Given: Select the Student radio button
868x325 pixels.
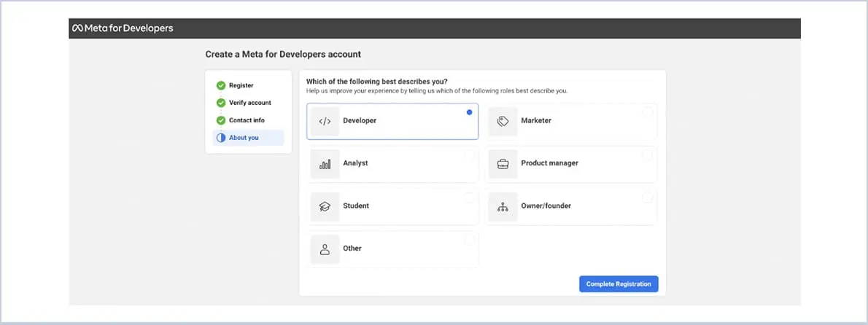Looking at the screenshot, I should [470, 197].
